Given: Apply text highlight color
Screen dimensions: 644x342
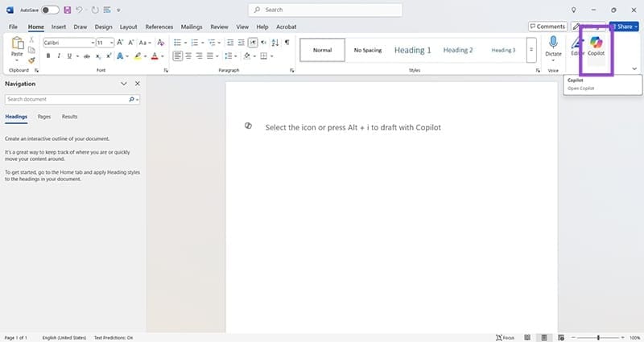Looking at the screenshot, I should [x=138, y=56].
